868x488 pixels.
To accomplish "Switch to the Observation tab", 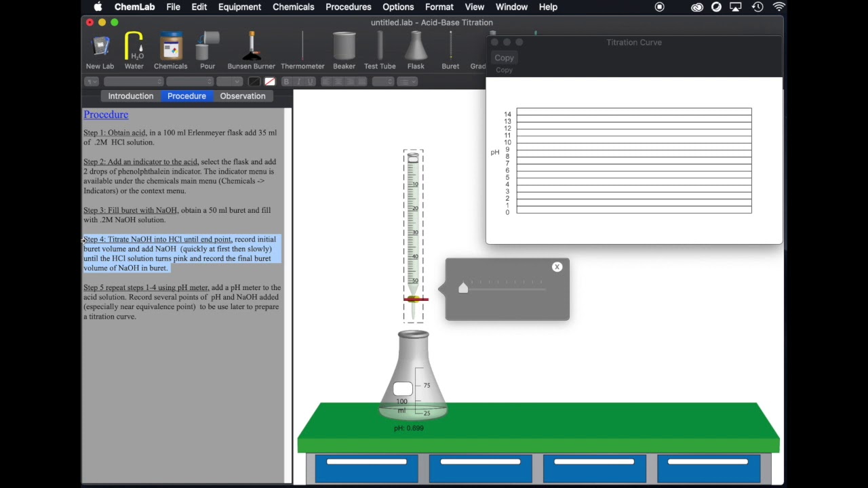I will [x=243, y=96].
